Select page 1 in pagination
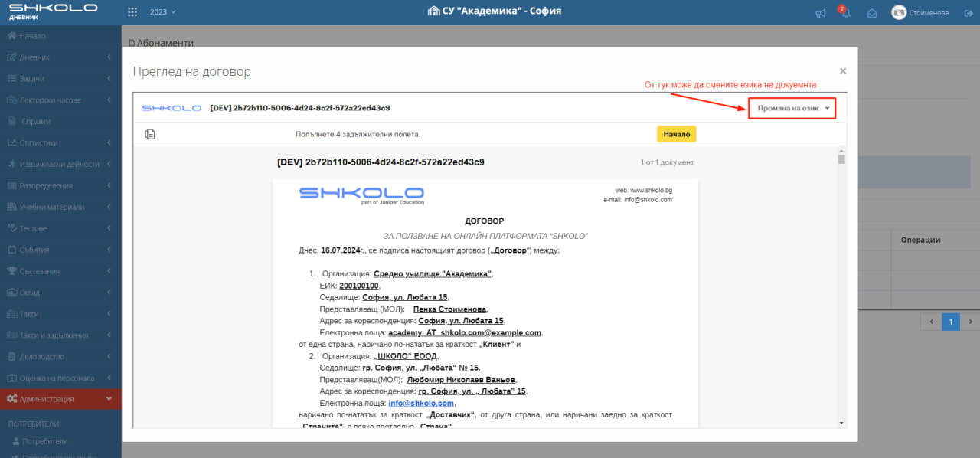Image resolution: width=980 pixels, height=458 pixels. click(x=951, y=322)
